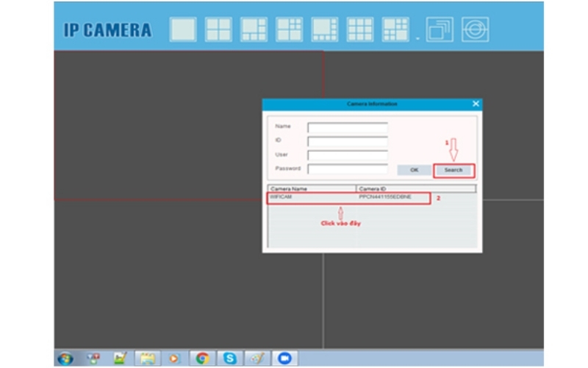
Task: Select the 2x2 four-camera grid layout
Action: 218,30
